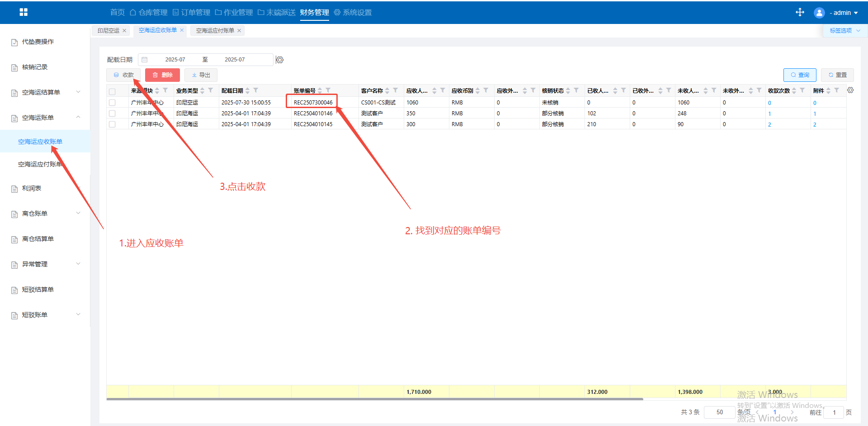This screenshot has height=426, width=868.
Task: Click the grid menu icon in top-left header
Action: [24, 12]
